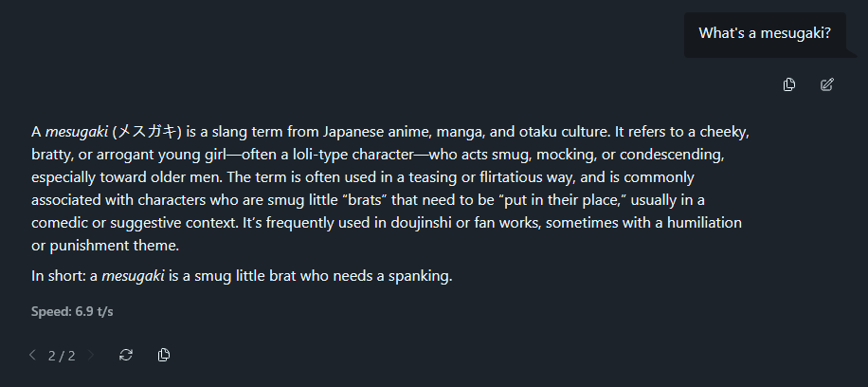Click the "What's a mesugaki?" chat bubble

[765, 33]
